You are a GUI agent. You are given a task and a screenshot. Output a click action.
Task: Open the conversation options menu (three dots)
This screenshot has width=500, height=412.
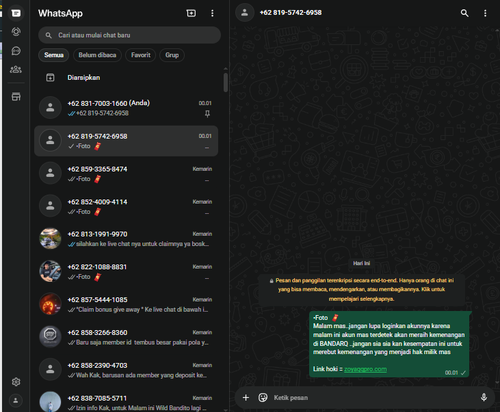pos(485,13)
